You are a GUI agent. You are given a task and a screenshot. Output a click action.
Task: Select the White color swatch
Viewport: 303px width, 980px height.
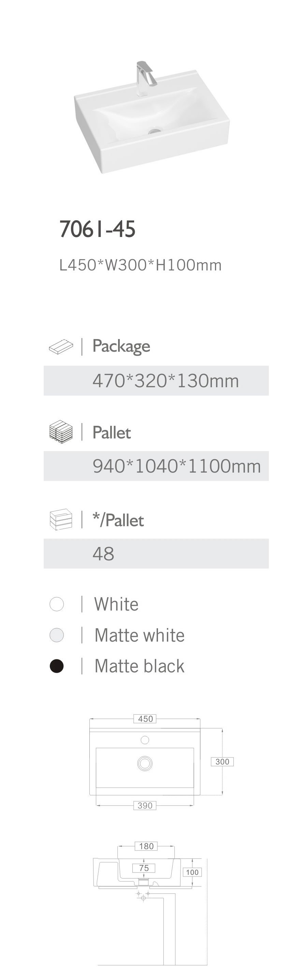click(57, 604)
